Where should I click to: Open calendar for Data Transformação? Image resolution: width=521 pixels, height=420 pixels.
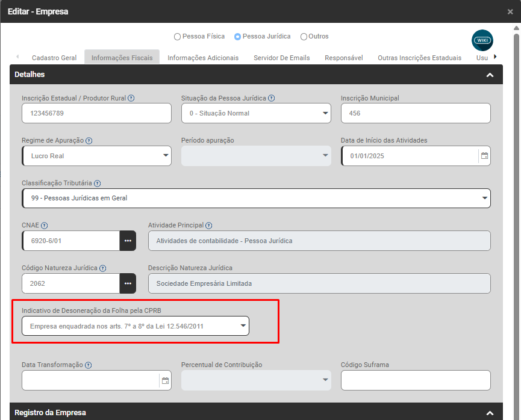(165, 380)
